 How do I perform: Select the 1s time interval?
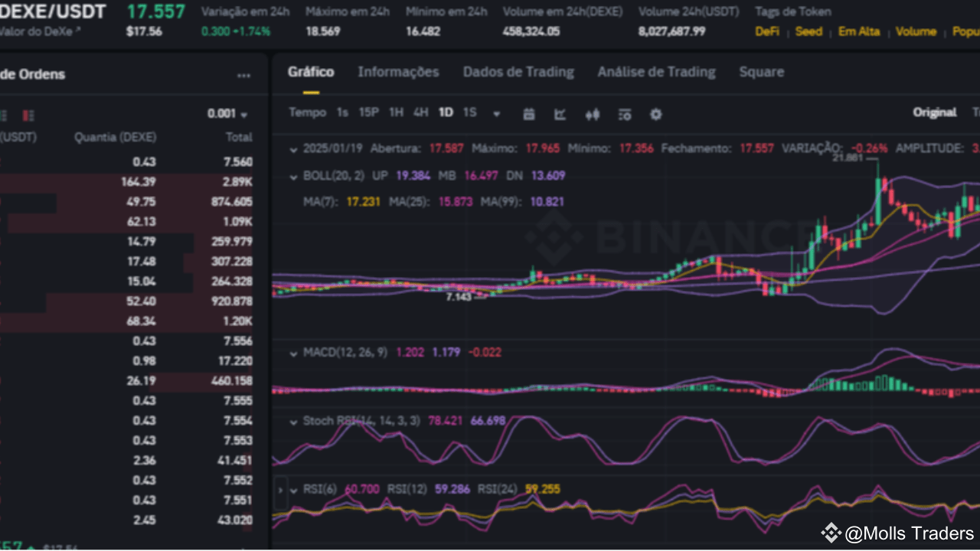(342, 112)
